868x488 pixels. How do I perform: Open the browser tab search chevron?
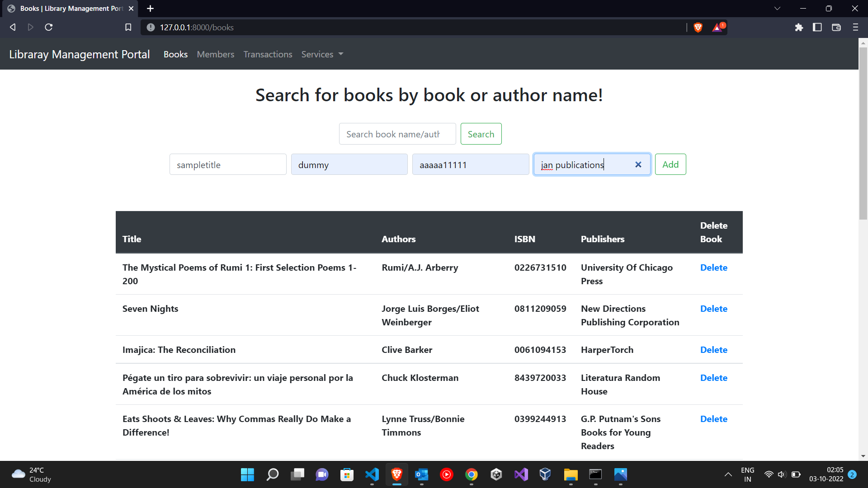point(777,8)
